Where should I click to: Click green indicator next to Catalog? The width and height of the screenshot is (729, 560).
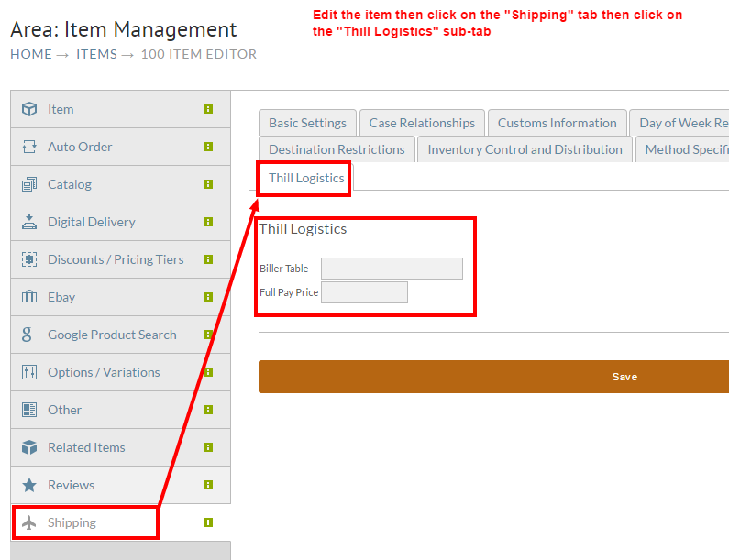[x=208, y=184]
